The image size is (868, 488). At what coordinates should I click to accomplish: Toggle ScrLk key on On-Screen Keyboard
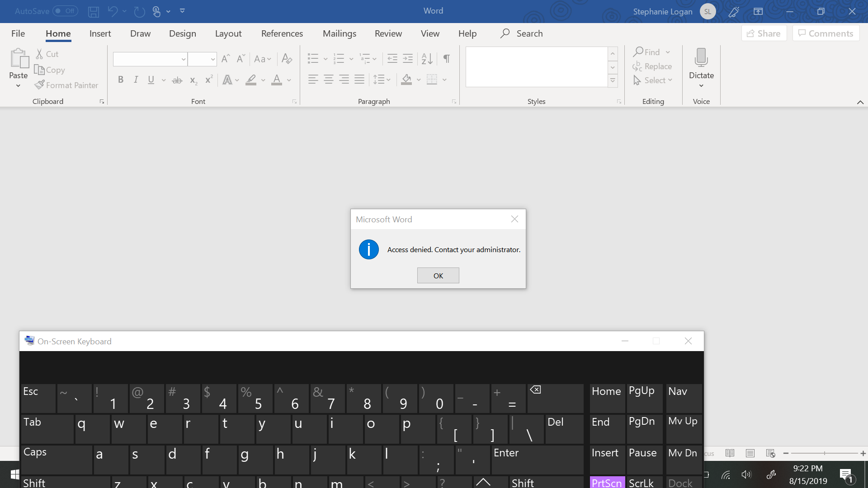(644, 482)
